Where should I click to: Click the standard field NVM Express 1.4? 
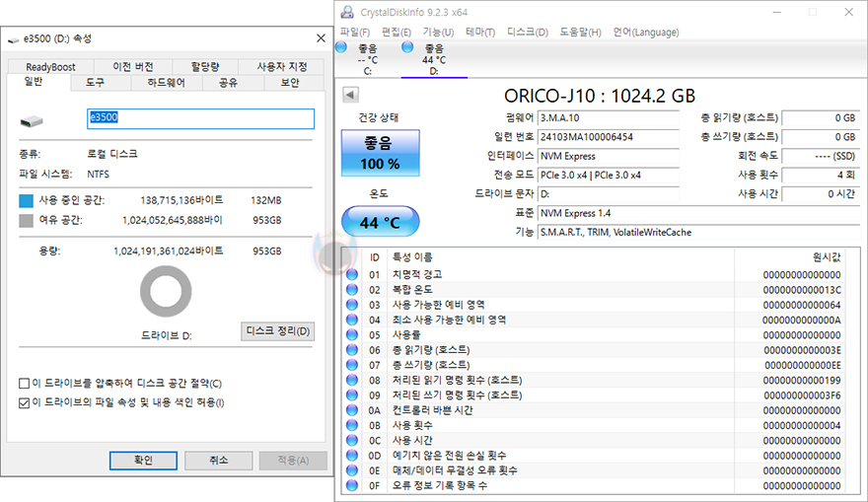coord(699,213)
